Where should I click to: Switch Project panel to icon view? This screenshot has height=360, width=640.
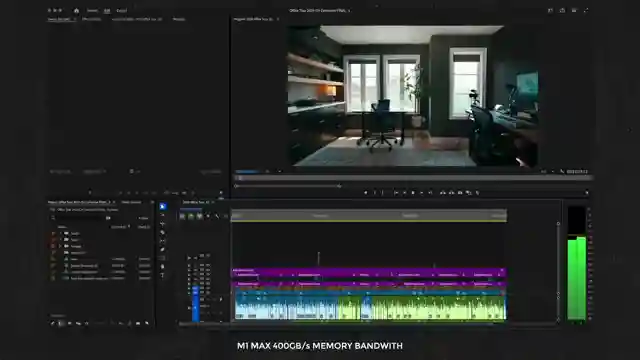pos(69,324)
